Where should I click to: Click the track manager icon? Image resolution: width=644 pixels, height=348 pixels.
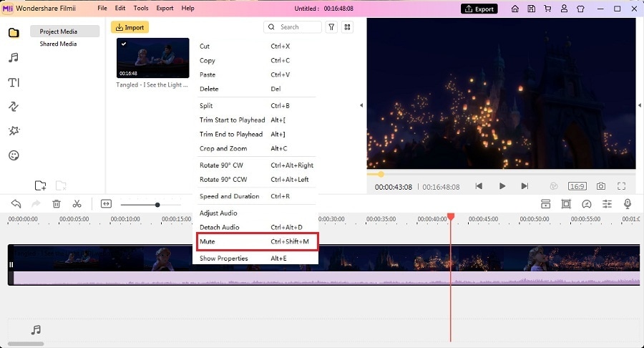point(545,204)
